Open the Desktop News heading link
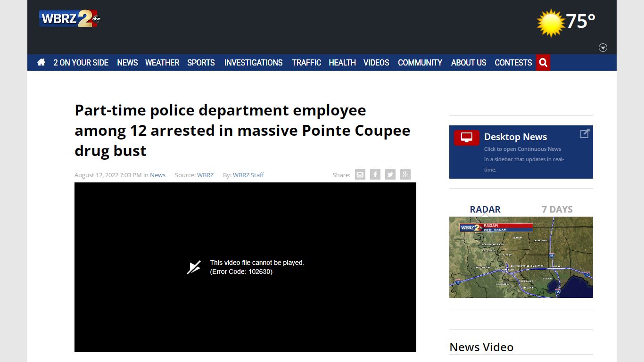Screen dimensions: 644x362 [x=515, y=137]
